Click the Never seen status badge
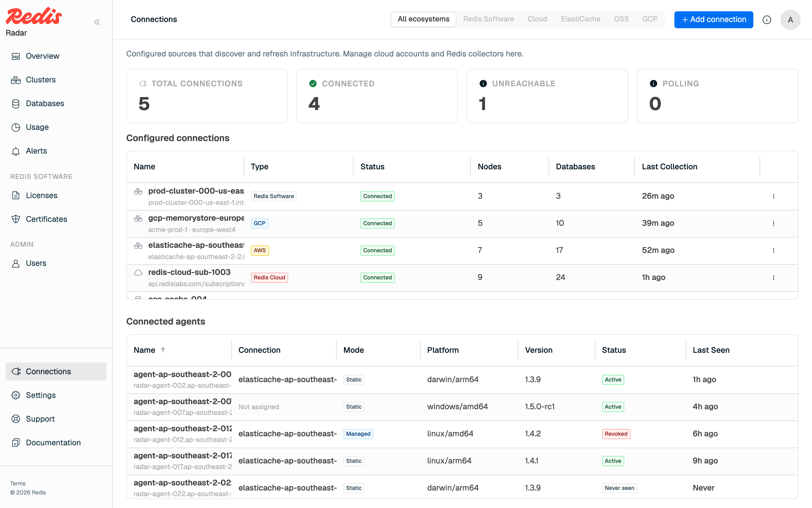The height and width of the screenshot is (508, 812). (619, 488)
